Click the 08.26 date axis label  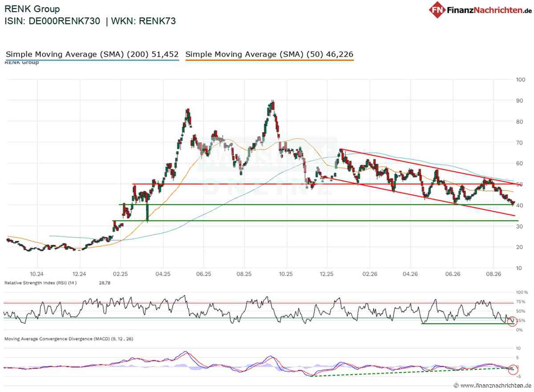click(x=493, y=275)
